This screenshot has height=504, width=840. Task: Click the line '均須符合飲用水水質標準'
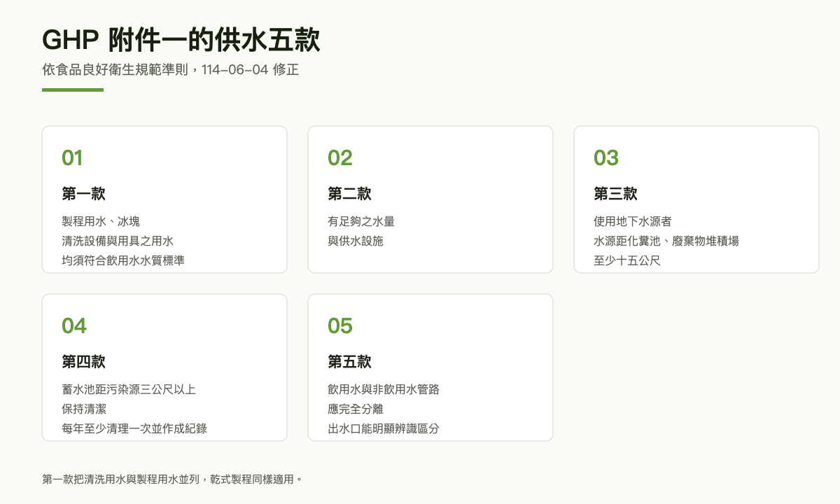coord(123,260)
